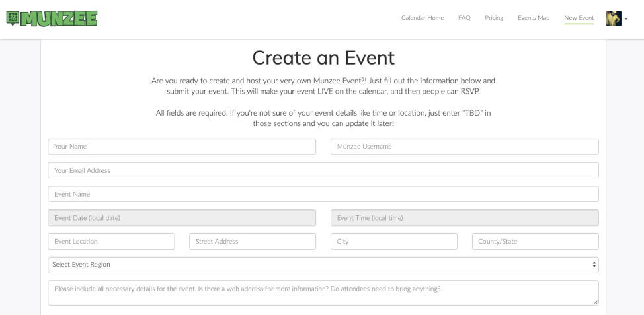644x315 pixels.
Task: Click the Your Name field
Action: [182, 147]
